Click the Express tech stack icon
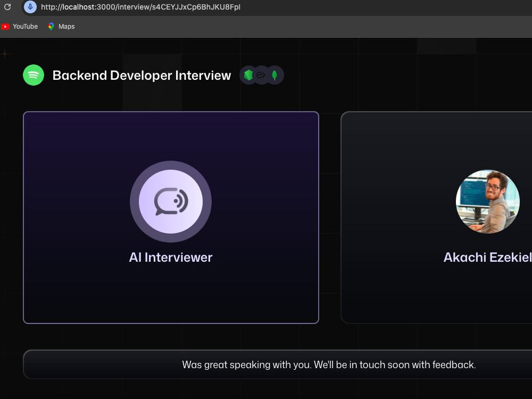Image resolution: width=532 pixels, height=399 pixels. pos(261,75)
